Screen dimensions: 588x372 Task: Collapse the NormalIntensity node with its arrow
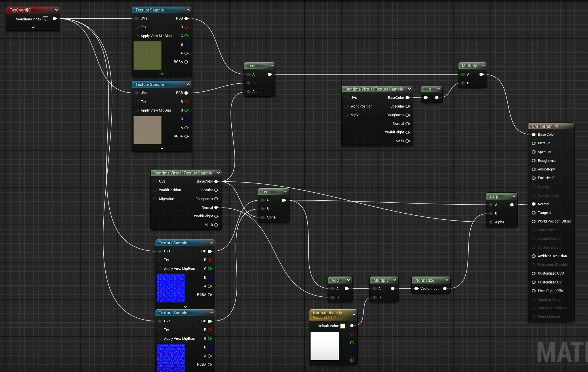354,315
